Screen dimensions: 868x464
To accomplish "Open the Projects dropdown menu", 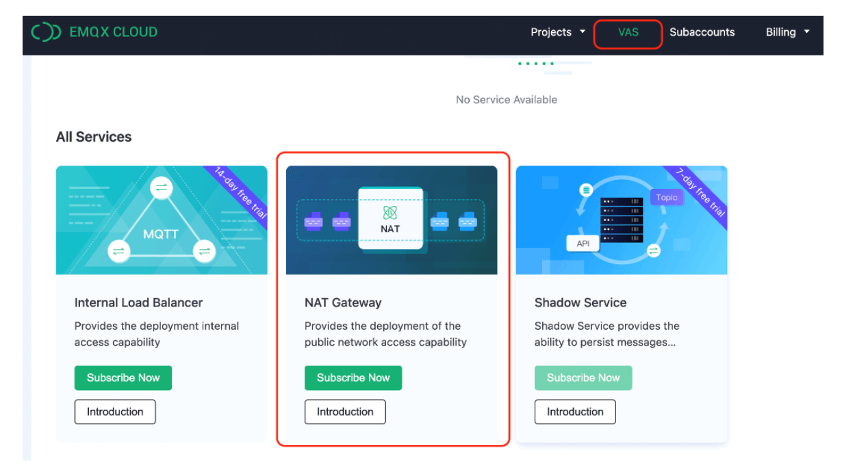I will coord(558,32).
